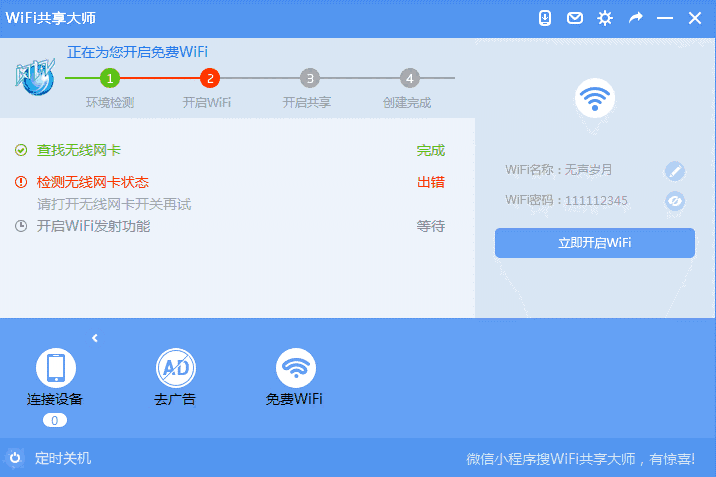This screenshot has width=716, height=477.
Task: Collapse panel with left chevron arrow
Action: coord(95,338)
